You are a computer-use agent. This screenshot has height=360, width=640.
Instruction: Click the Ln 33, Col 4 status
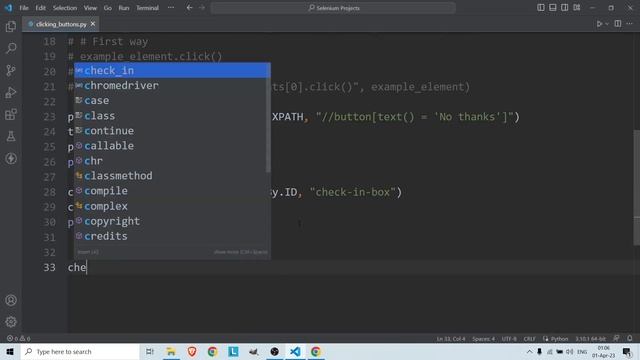click(451, 339)
